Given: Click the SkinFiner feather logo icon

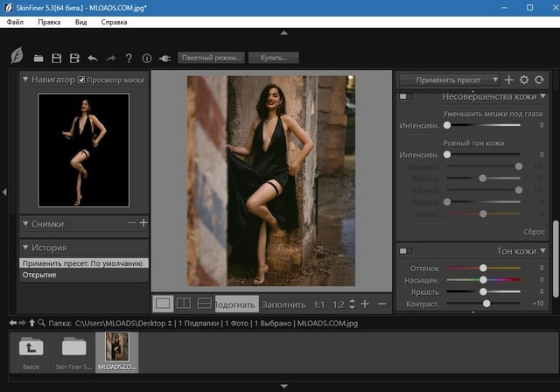Looking at the screenshot, I should pyautogui.click(x=17, y=55).
